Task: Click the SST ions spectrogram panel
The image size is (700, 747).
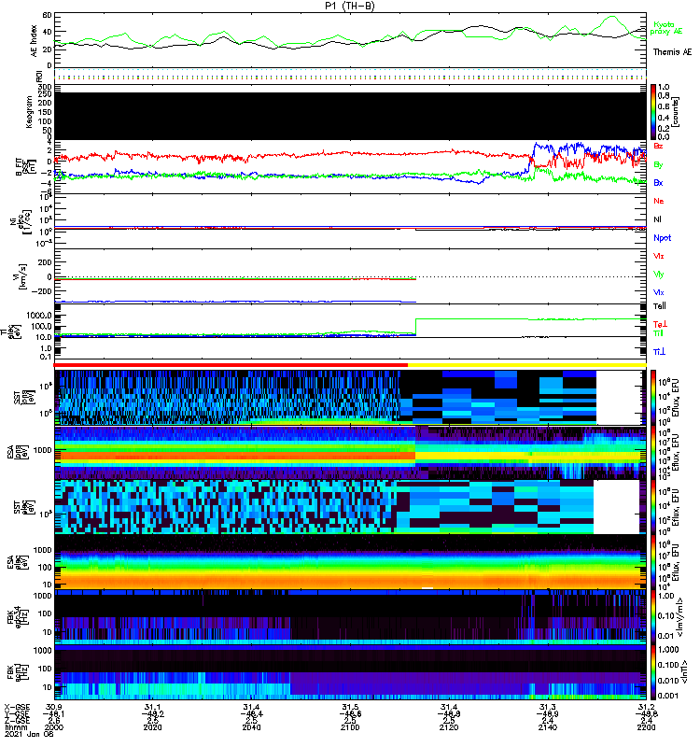Action: pos(351,398)
